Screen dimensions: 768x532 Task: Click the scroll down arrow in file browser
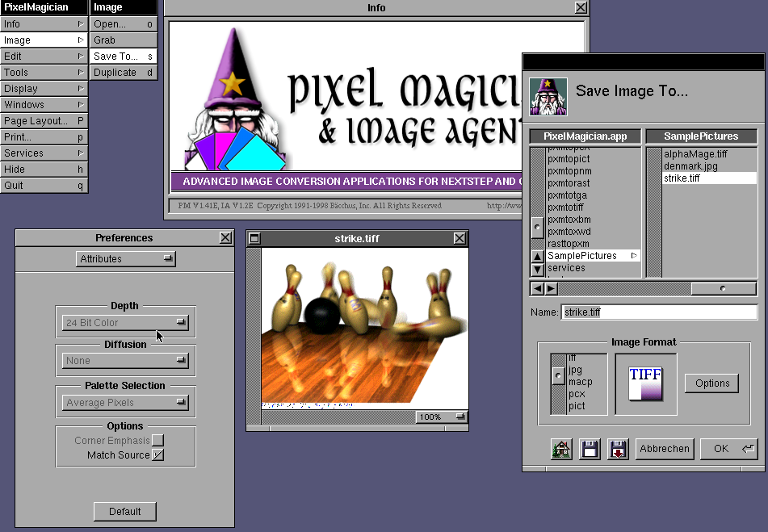[x=537, y=270]
